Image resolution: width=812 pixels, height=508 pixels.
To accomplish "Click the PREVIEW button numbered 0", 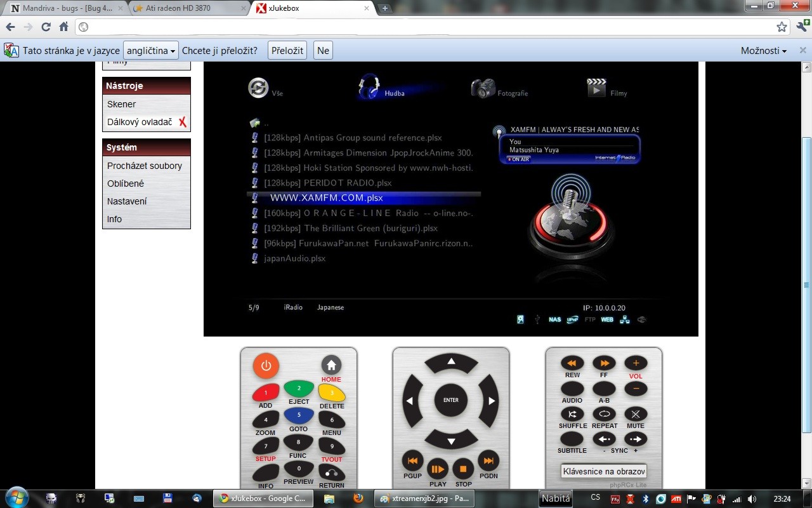I will pos(298,469).
